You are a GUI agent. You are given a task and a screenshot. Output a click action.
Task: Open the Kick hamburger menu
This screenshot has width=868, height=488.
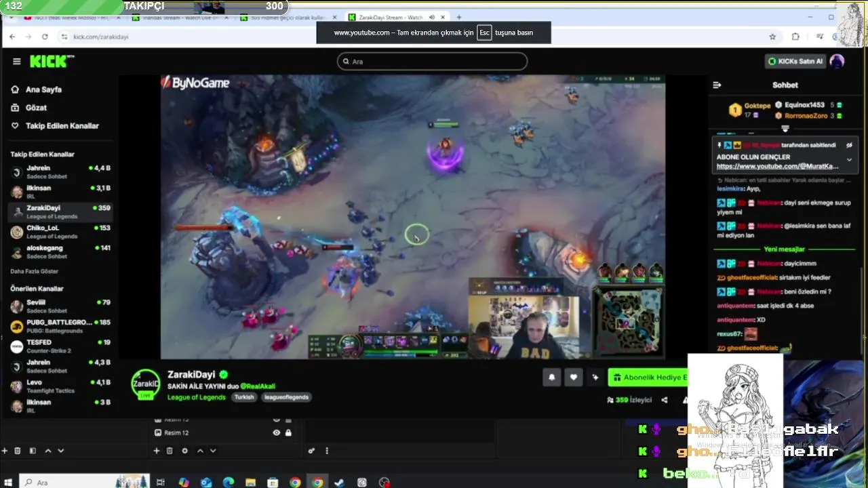pos(16,62)
